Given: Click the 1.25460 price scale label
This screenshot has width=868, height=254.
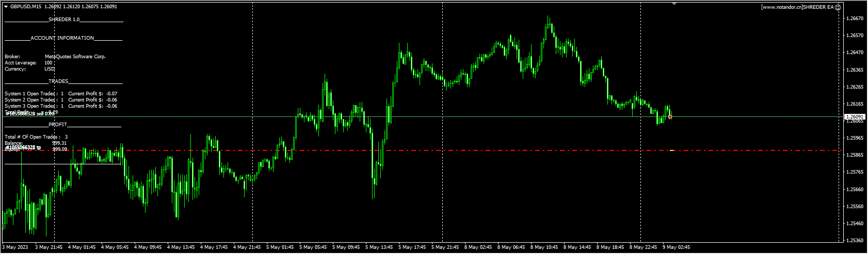Looking at the screenshot, I should (855, 224).
